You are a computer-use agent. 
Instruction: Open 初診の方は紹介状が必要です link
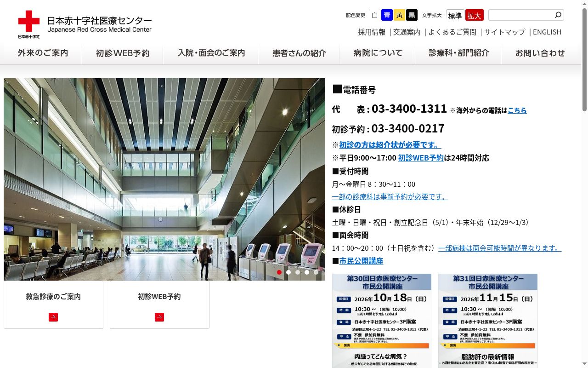coord(390,145)
